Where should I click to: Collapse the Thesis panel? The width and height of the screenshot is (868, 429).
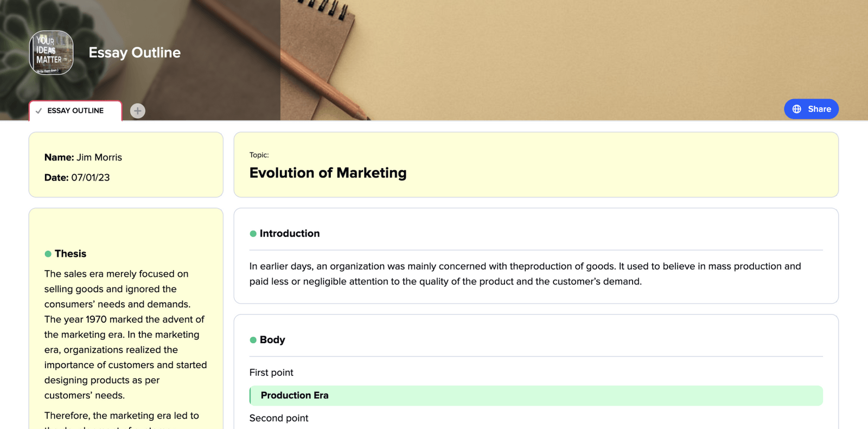[x=70, y=253]
